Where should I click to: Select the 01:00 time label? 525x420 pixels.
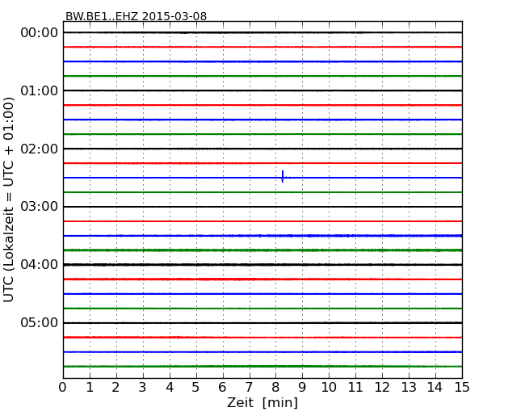(x=40, y=90)
